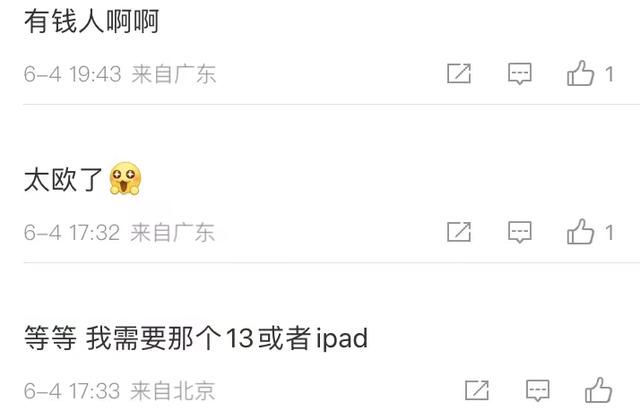The height and width of the screenshot is (419, 640).
Task: Repost the "有钱人啊啊" comment
Action: pyautogui.click(x=459, y=74)
